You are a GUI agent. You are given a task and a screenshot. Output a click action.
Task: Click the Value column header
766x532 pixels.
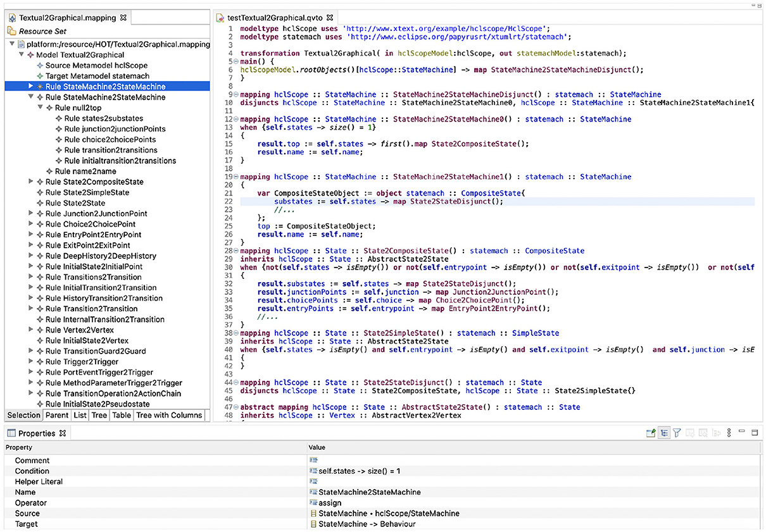click(534, 448)
